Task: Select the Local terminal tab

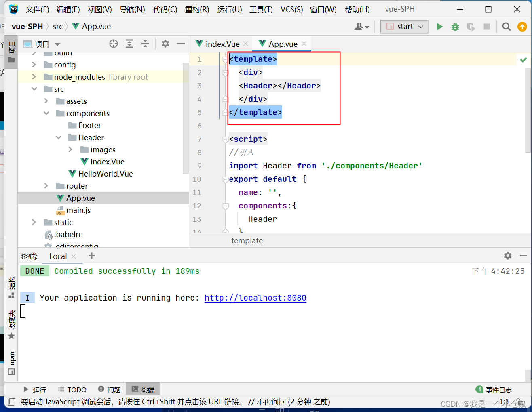Action: click(x=58, y=256)
